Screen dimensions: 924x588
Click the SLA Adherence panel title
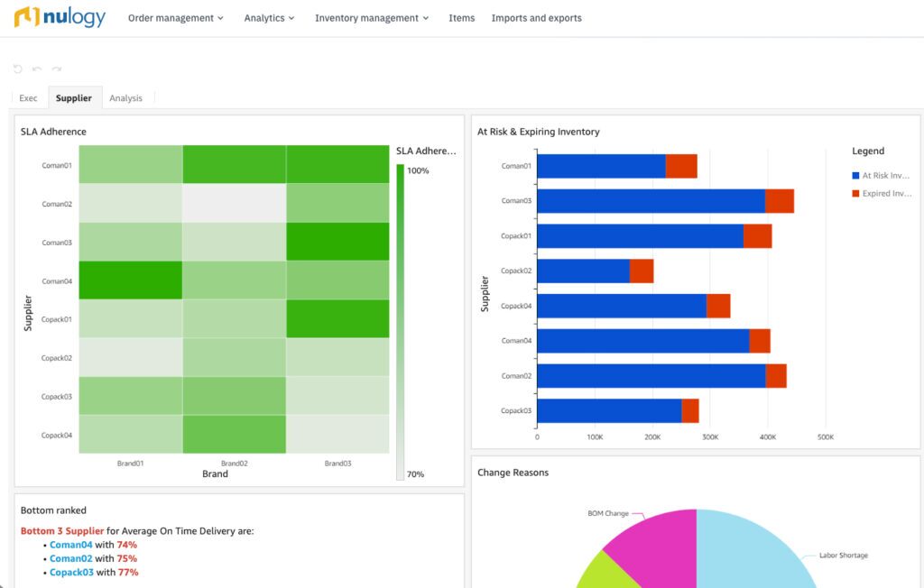53,132
